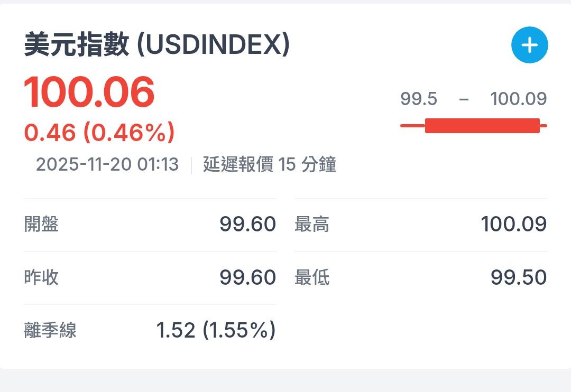Select the red candlestick body on range bar
Viewport: 571px width, 392px height.
click(481, 125)
